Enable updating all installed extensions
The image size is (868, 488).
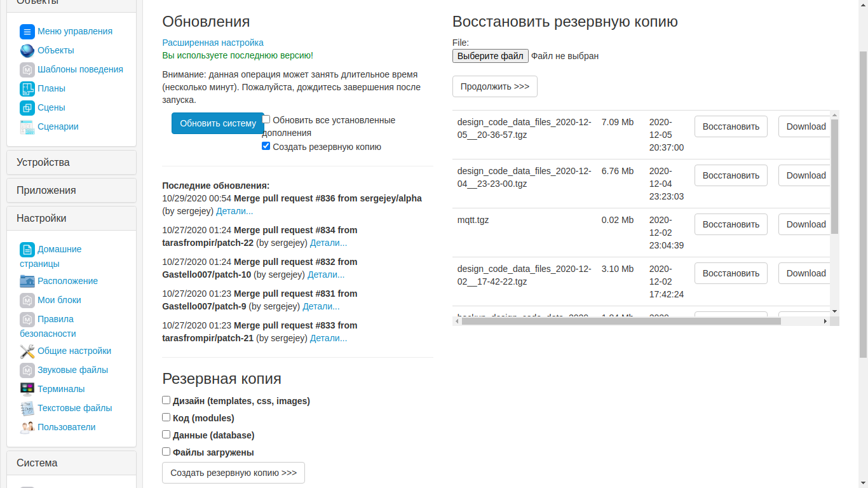[266, 119]
